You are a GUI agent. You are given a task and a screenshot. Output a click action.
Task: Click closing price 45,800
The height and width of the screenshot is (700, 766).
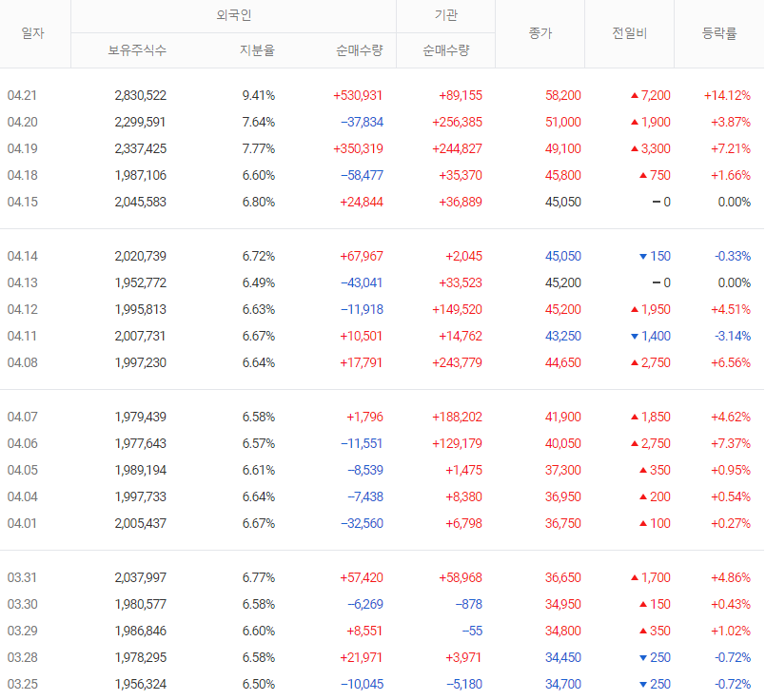coord(562,175)
